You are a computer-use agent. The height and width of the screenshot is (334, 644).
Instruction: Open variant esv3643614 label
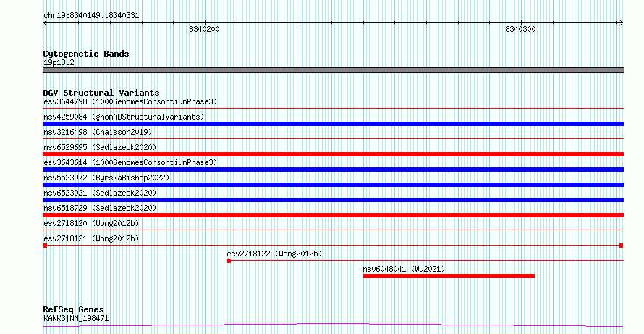click(130, 162)
